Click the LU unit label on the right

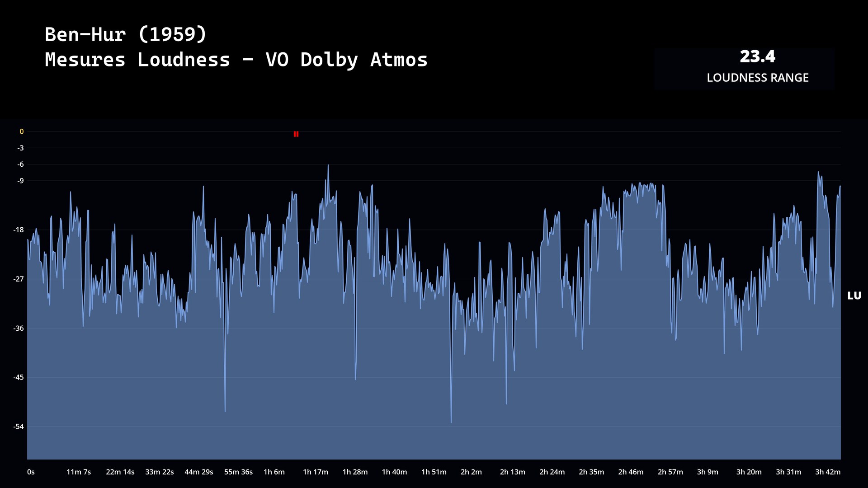(854, 296)
